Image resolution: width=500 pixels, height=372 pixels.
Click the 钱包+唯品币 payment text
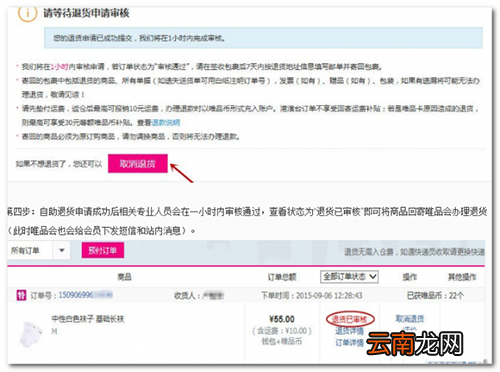282,341
